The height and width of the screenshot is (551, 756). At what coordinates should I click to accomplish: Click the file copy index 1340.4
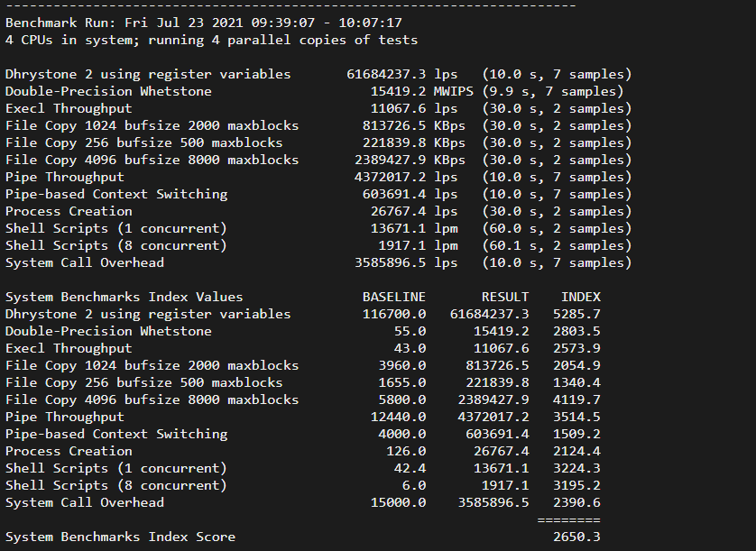click(x=576, y=382)
